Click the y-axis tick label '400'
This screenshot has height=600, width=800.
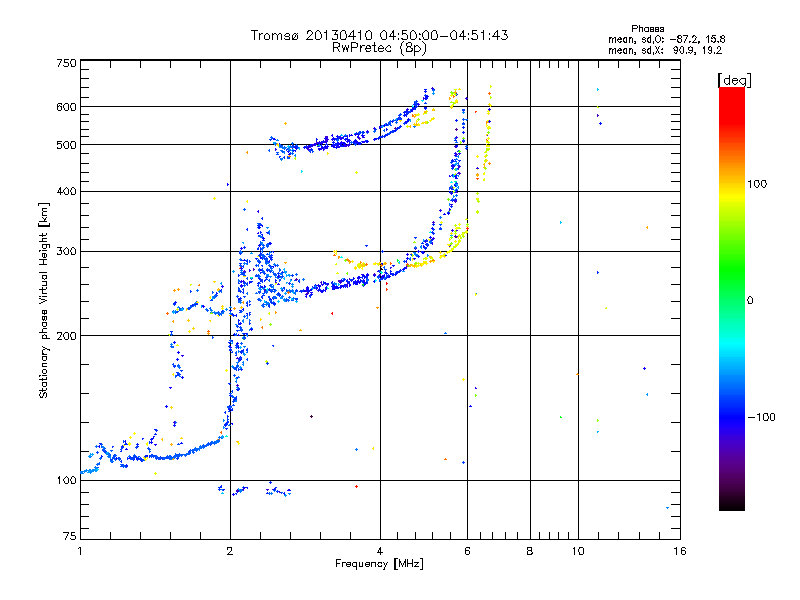pyautogui.click(x=67, y=191)
